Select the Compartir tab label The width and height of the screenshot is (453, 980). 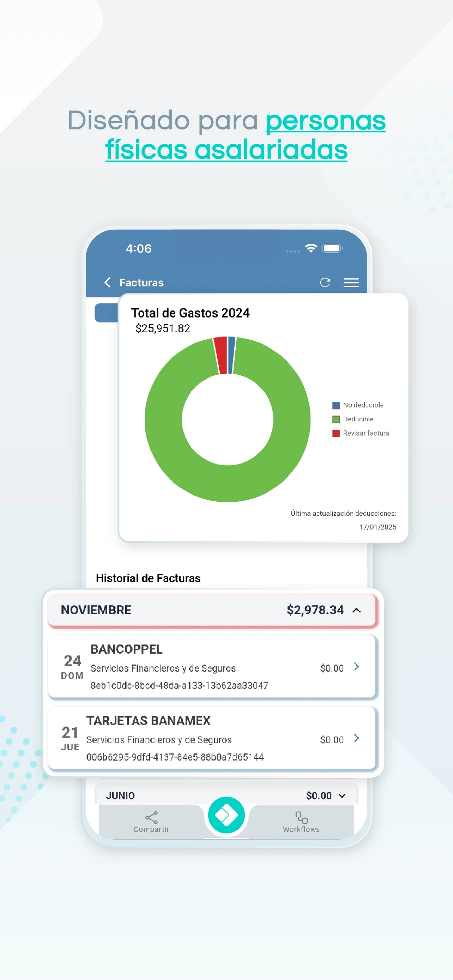point(151,829)
